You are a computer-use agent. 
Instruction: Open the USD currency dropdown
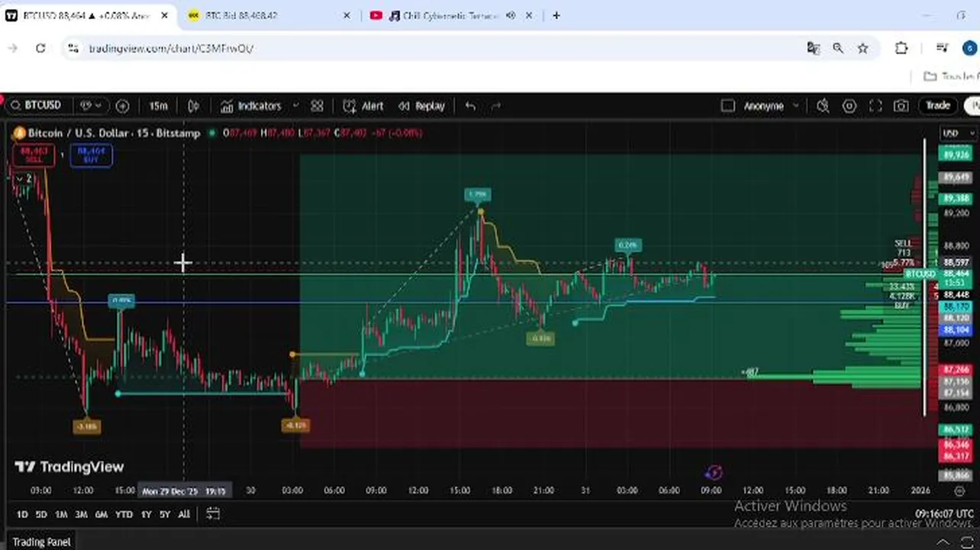click(x=959, y=133)
